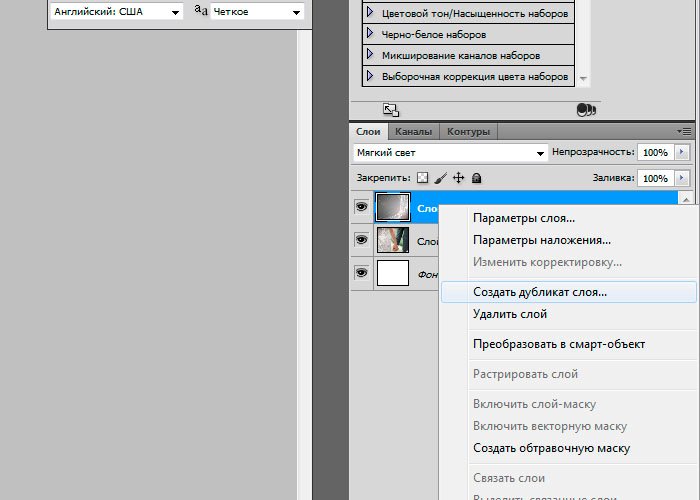Expand the Черно-белое наборов preset group
This screenshot has width=700, height=500.
[371, 32]
